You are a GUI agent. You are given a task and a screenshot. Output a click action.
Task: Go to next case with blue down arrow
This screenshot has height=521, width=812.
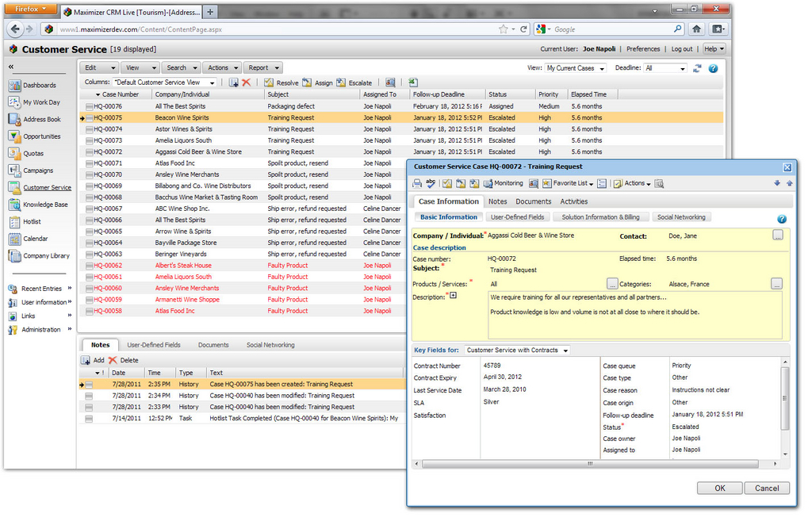coord(777,183)
